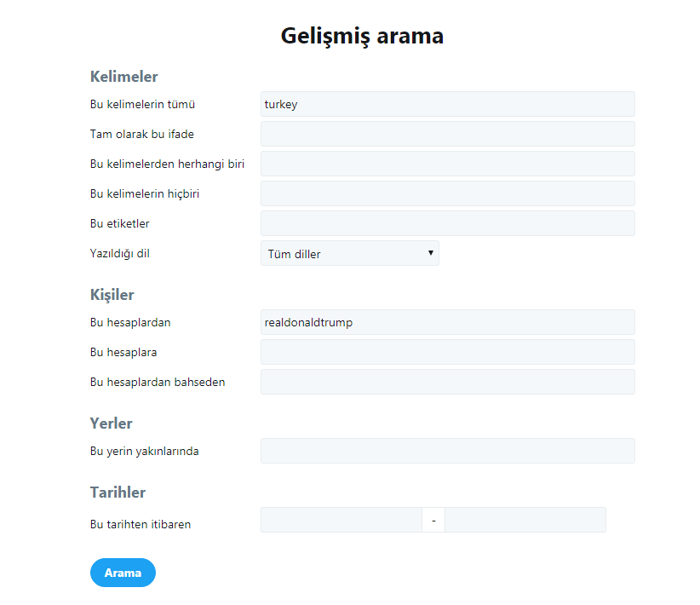Select the 'Bu yerin yakınlarında' location field
The image size is (700, 605).
[447, 451]
